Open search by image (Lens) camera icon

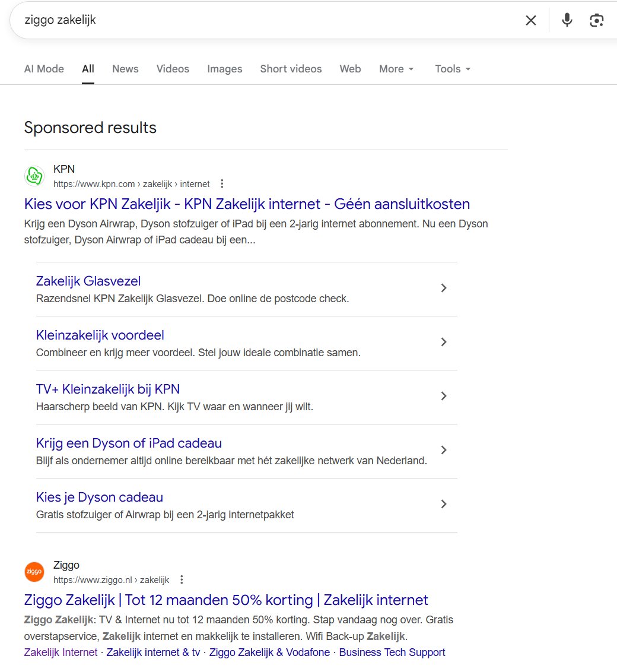point(596,20)
